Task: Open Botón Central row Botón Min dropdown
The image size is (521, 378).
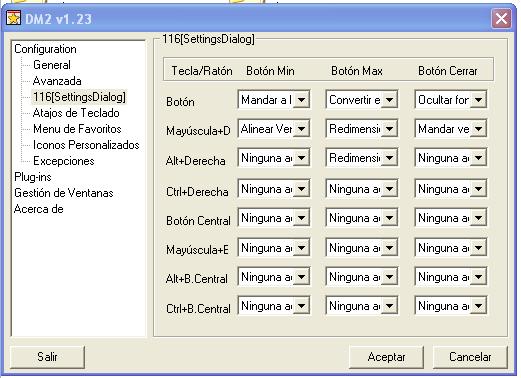Action: 274,218
